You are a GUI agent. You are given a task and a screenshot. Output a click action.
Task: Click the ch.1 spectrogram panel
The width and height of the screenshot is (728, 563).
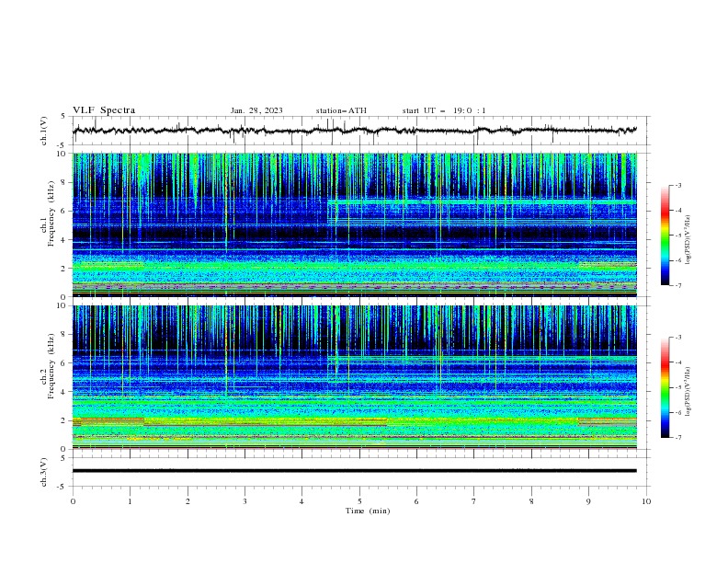click(x=355, y=224)
